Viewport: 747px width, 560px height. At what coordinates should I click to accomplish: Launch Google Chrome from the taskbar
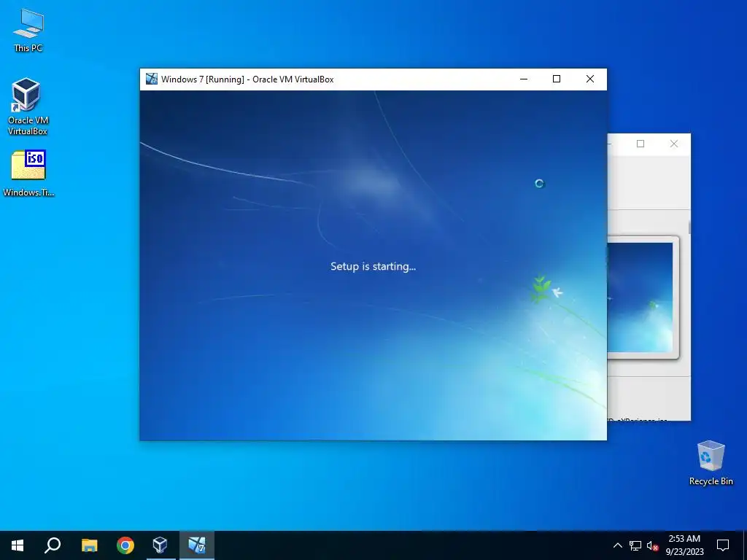(x=125, y=545)
